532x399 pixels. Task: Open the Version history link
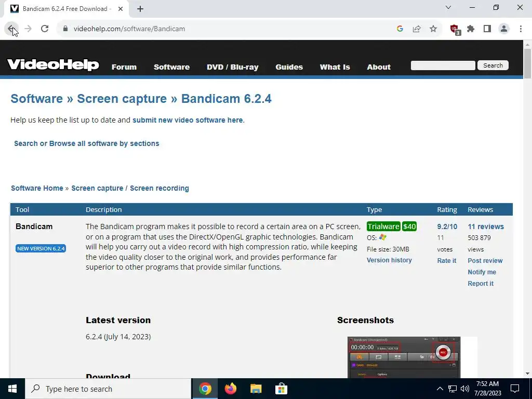coord(389,260)
